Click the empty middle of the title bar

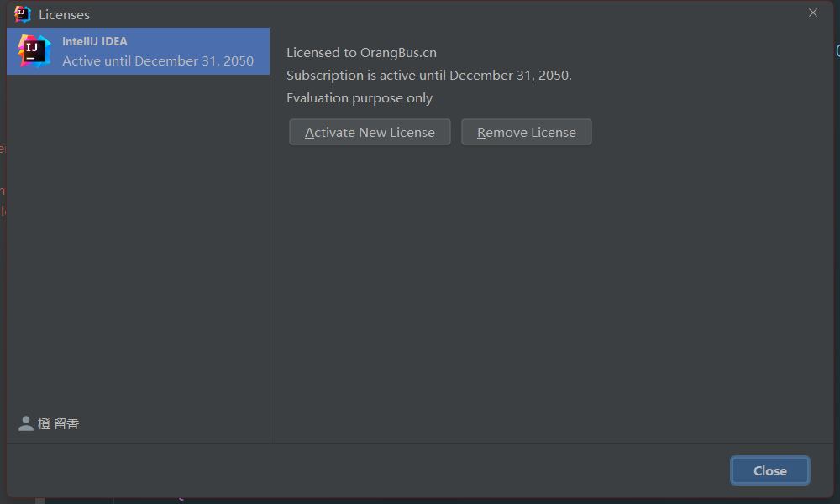point(420,14)
